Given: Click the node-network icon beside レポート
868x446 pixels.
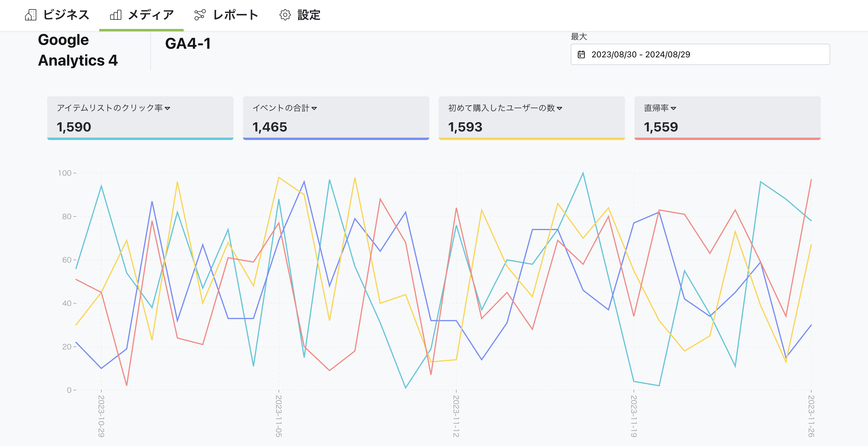Looking at the screenshot, I should click(200, 15).
